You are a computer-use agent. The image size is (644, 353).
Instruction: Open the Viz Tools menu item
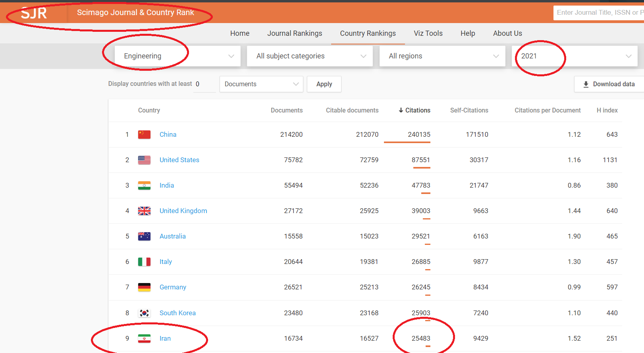coord(428,33)
